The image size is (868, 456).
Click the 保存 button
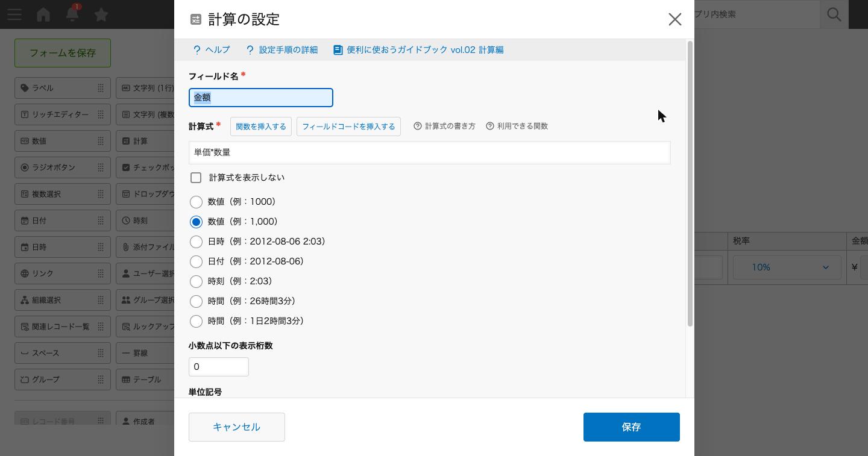click(632, 427)
